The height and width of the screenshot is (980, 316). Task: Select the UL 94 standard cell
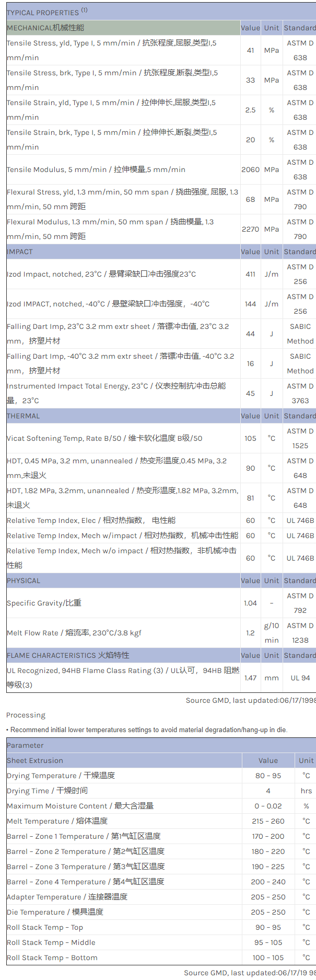tap(300, 678)
